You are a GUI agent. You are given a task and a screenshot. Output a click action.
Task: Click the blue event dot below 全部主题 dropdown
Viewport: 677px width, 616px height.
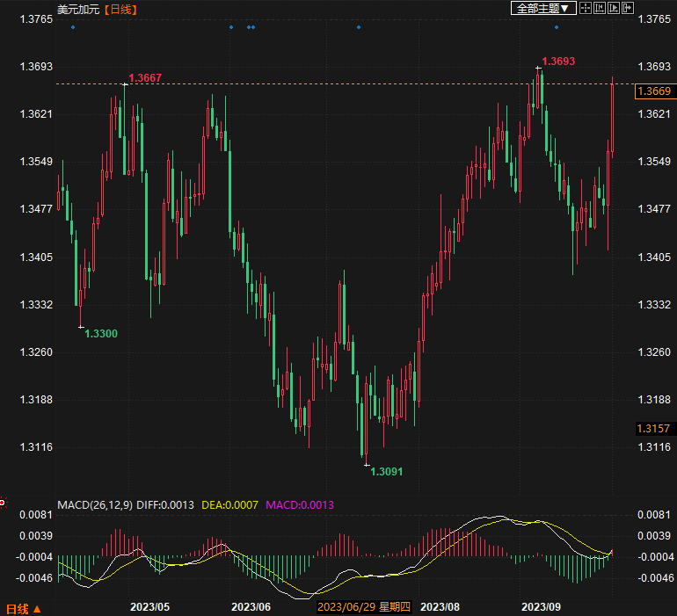click(x=557, y=27)
